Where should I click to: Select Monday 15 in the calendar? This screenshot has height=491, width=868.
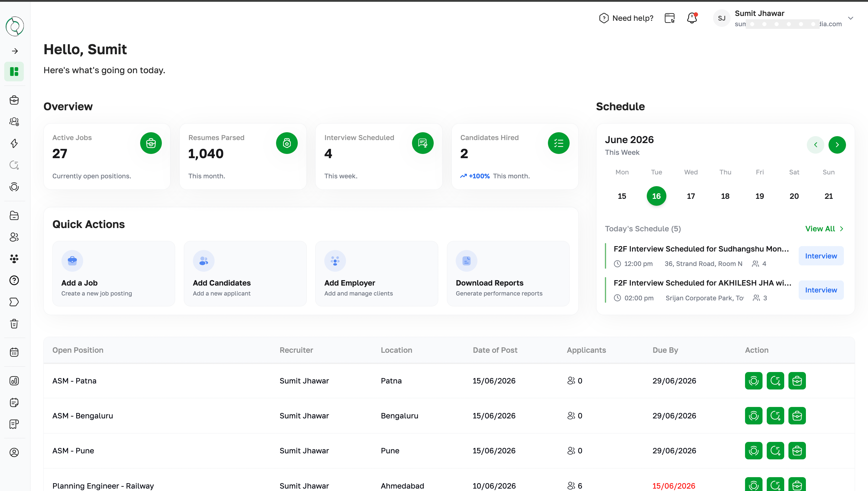(622, 196)
